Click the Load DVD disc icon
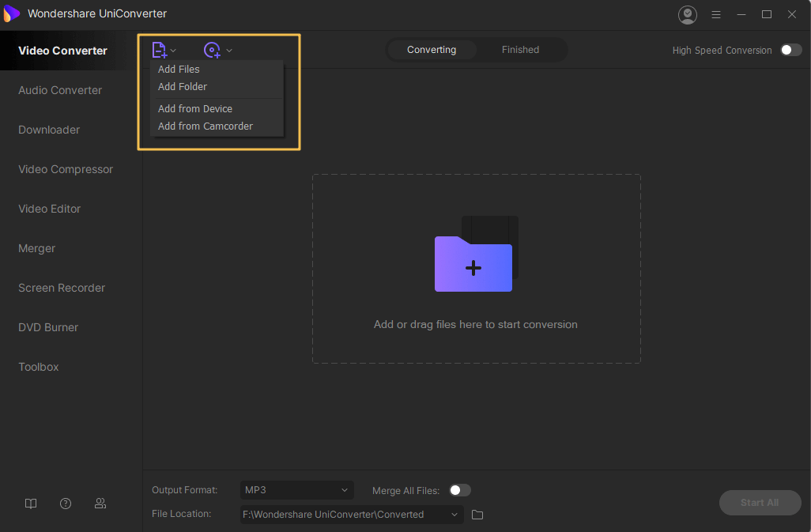Image resolution: width=811 pixels, height=532 pixels. [x=212, y=50]
